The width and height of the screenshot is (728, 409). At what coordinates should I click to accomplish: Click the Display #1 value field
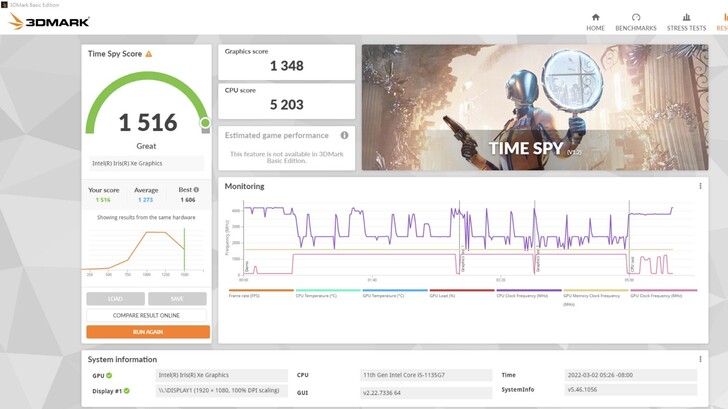[221, 390]
